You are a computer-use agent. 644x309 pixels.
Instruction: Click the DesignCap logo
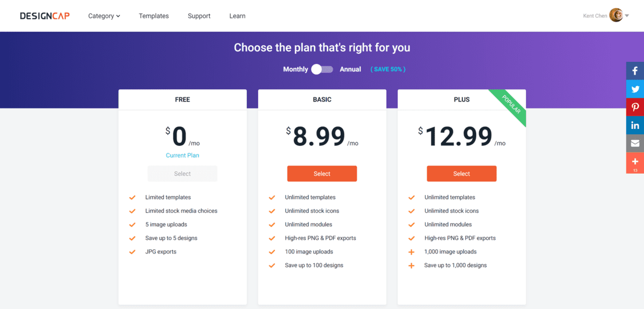[x=45, y=16]
